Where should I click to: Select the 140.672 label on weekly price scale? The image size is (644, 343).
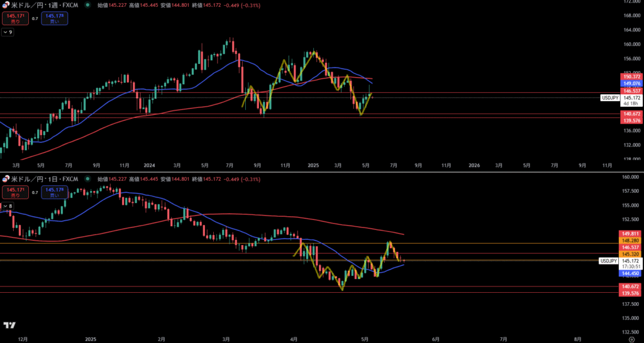pyautogui.click(x=630, y=114)
